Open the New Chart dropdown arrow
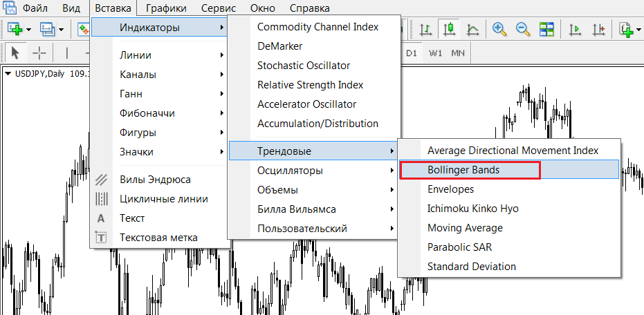 (28, 29)
